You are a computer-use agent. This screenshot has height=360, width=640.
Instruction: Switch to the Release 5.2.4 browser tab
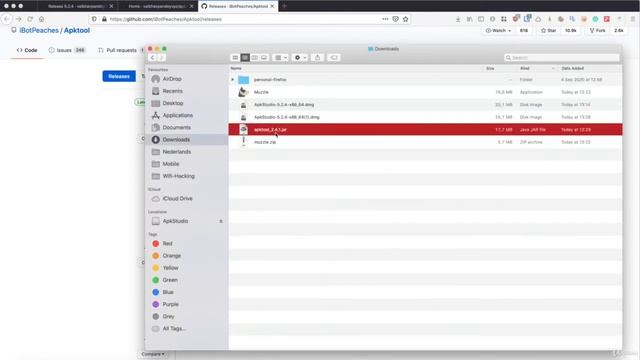[77, 6]
